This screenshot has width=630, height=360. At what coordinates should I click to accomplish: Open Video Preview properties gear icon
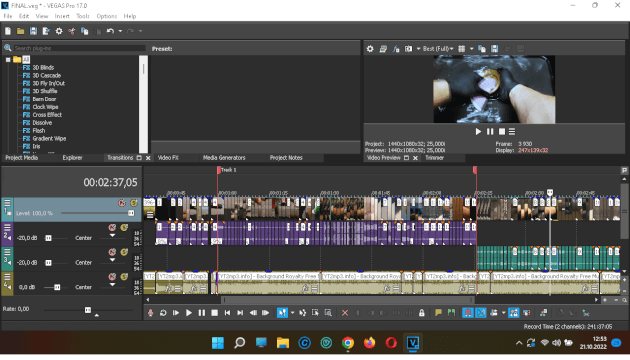[x=370, y=49]
